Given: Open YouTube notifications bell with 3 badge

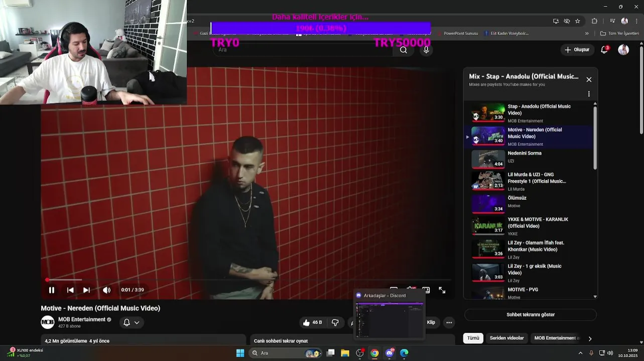Looking at the screenshot, I should [x=604, y=50].
